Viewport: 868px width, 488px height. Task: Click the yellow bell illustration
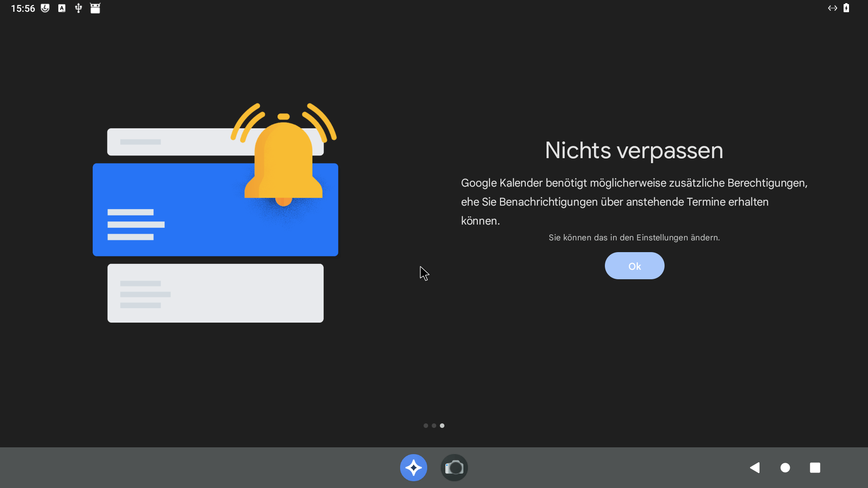(283, 156)
